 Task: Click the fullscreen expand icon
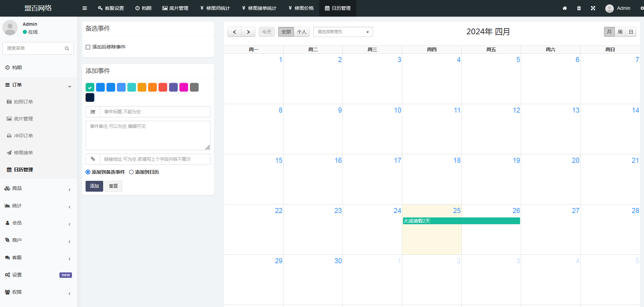point(593,8)
